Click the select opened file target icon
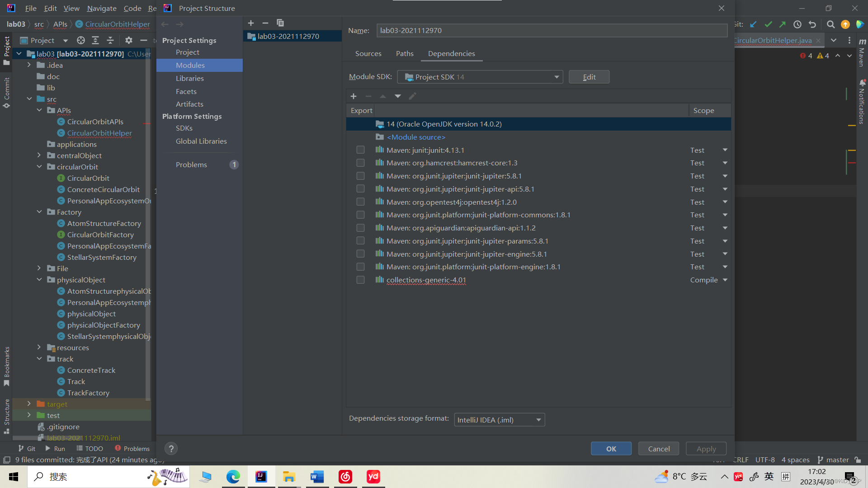The width and height of the screenshot is (868, 488). click(81, 40)
